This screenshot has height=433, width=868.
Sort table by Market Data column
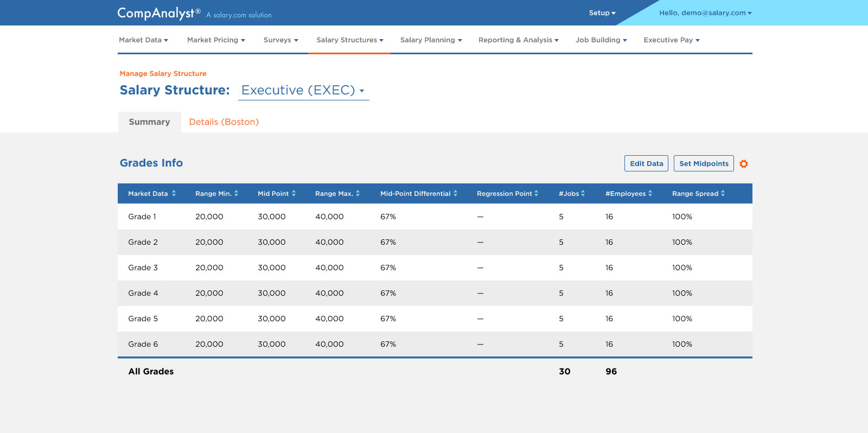tap(174, 194)
